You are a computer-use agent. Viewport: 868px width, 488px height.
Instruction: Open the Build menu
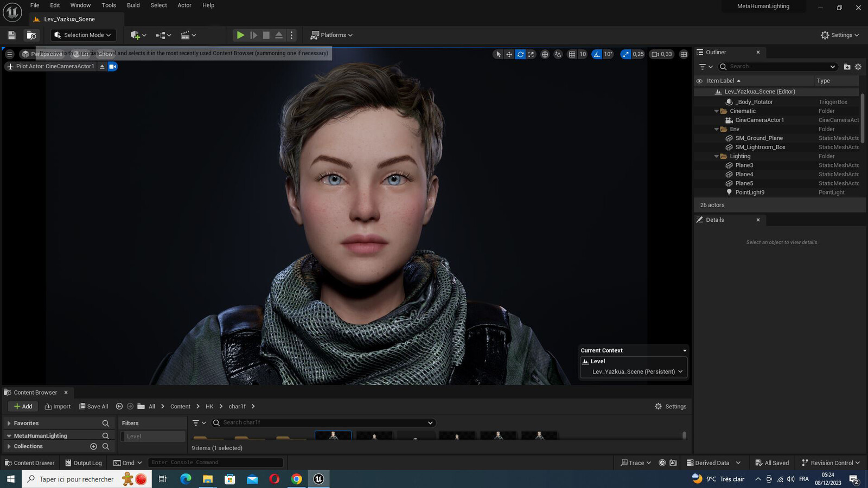(x=133, y=5)
